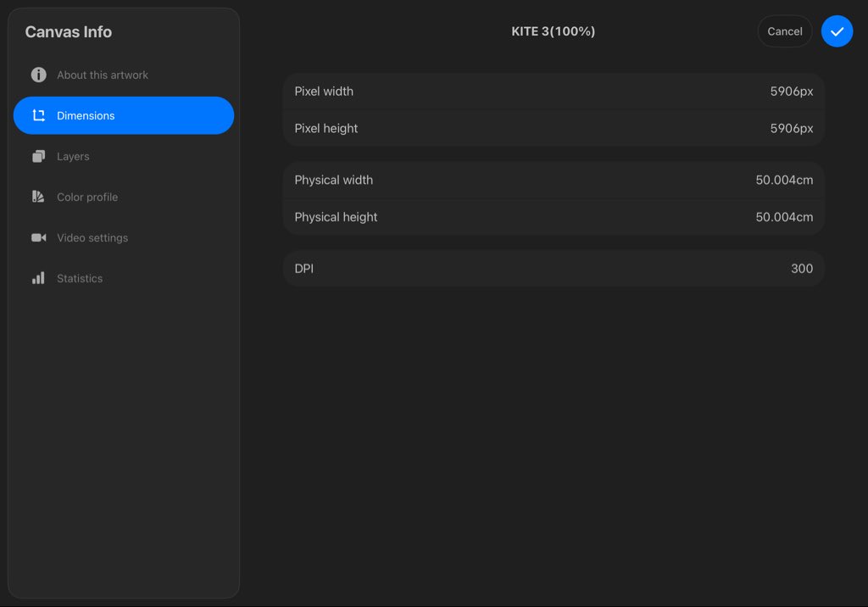This screenshot has height=607, width=868.
Task: Edit the DPI value 300
Action: [x=802, y=269]
